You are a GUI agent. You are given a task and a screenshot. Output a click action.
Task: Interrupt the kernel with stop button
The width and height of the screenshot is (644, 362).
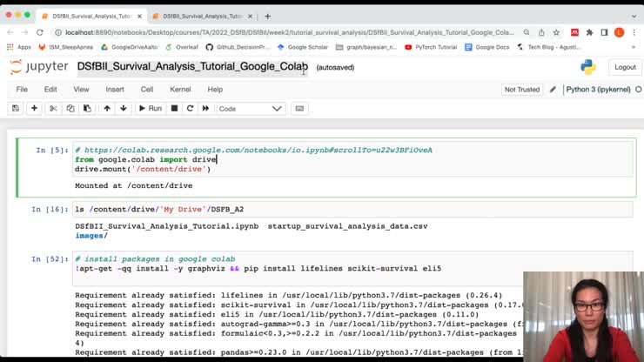tap(174, 109)
